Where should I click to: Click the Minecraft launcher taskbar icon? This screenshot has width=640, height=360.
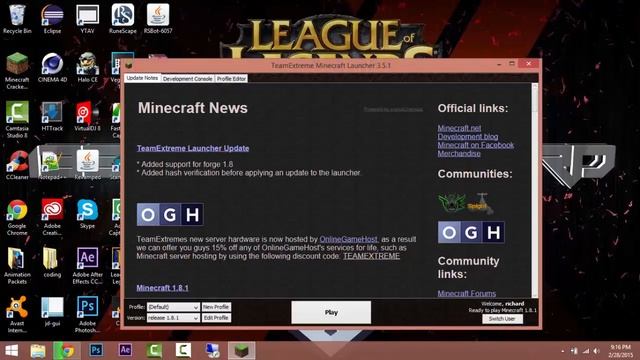pyautogui.click(x=242, y=350)
